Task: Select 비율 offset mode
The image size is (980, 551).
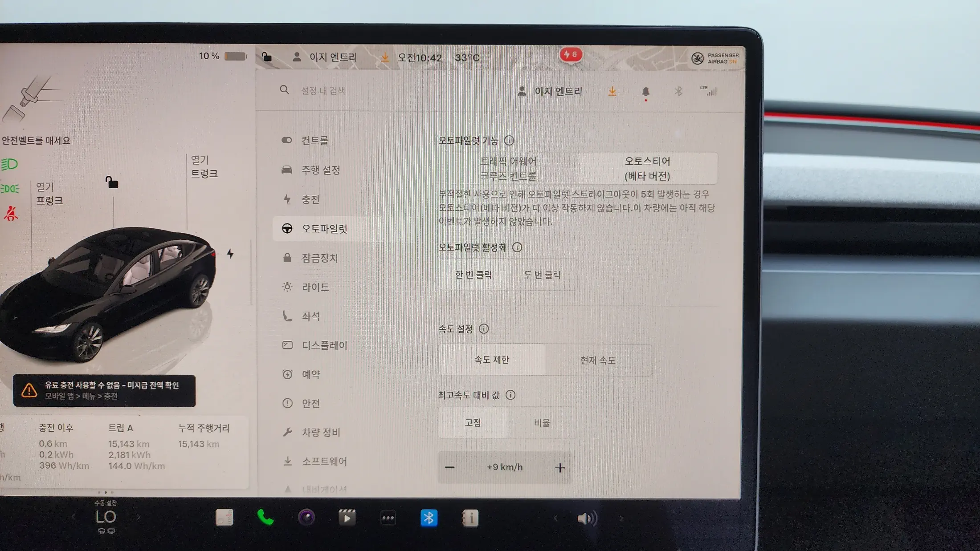Action: tap(542, 422)
